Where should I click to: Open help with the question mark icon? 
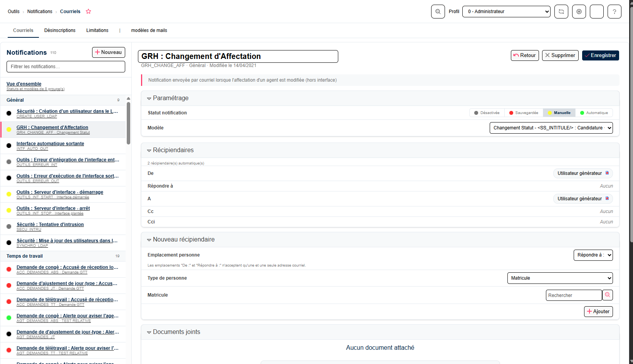click(615, 12)
